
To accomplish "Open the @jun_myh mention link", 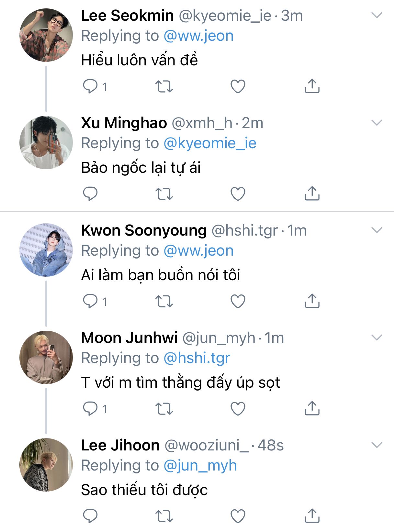I will [200, 466].
